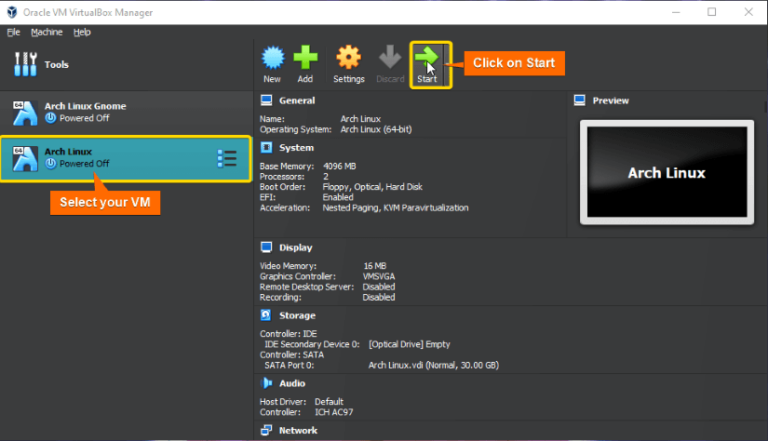Open the Help menu

click(82, 32)
